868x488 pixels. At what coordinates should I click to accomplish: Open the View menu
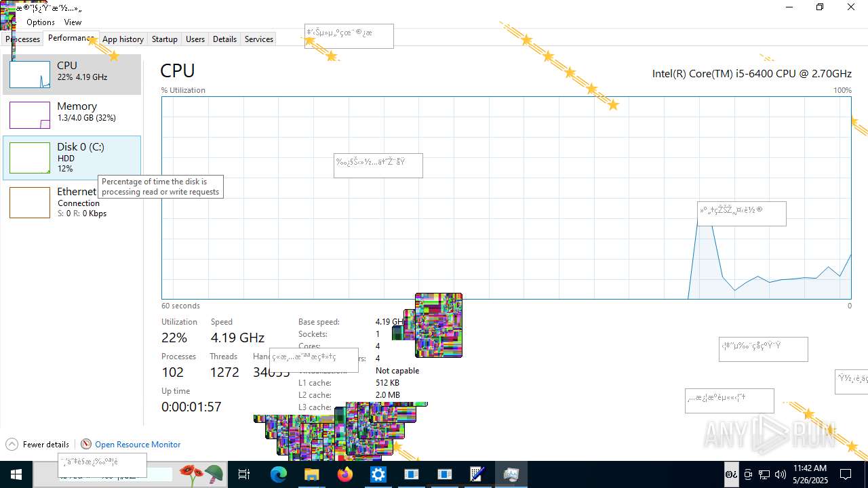(x=73, y=22)
